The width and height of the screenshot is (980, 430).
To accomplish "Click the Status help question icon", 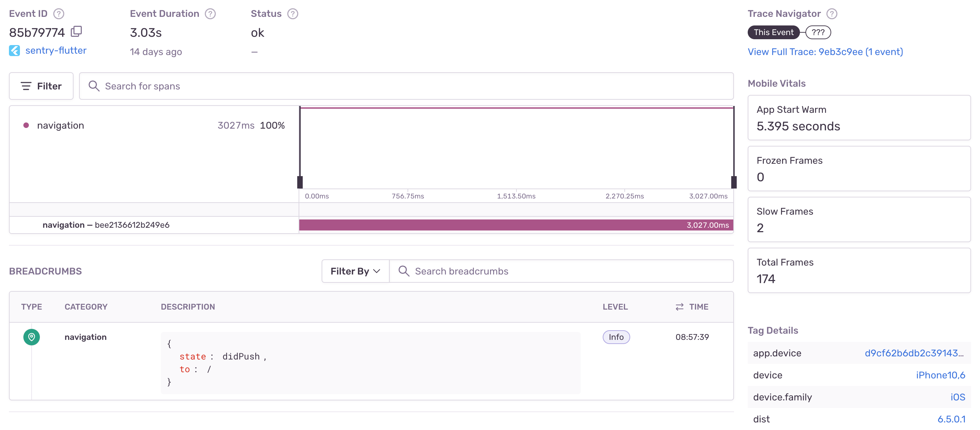I will click(x=292, y=14).
